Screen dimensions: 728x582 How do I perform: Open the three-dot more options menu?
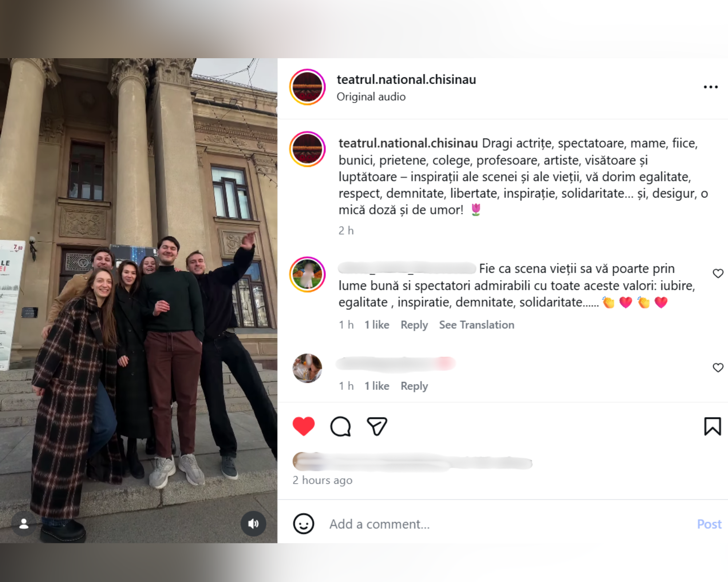[711, 87]
